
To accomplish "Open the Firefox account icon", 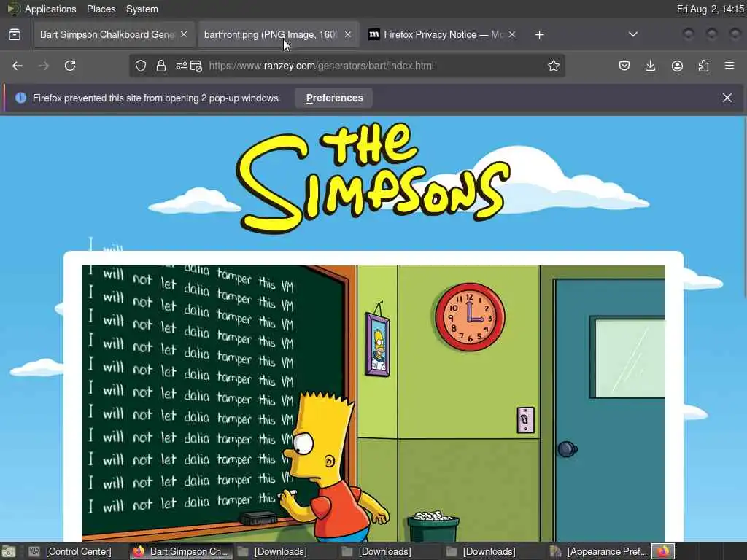I will pos(677,66).
